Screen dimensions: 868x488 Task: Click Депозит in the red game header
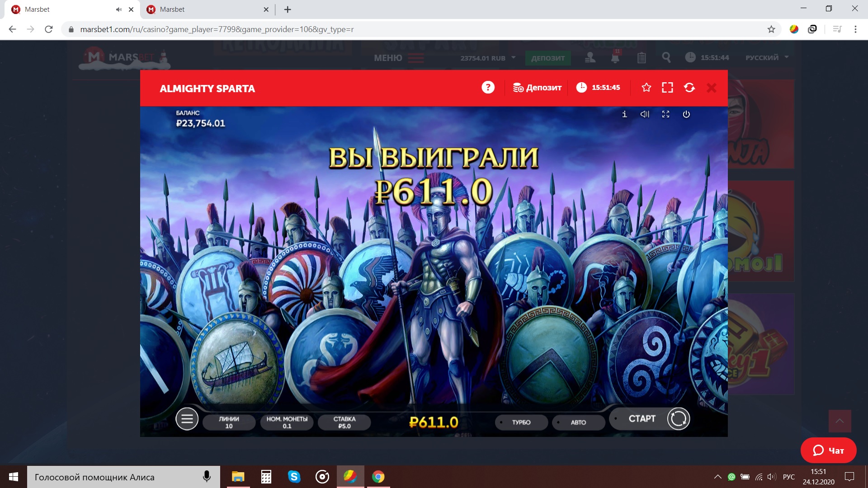[537, 88]
